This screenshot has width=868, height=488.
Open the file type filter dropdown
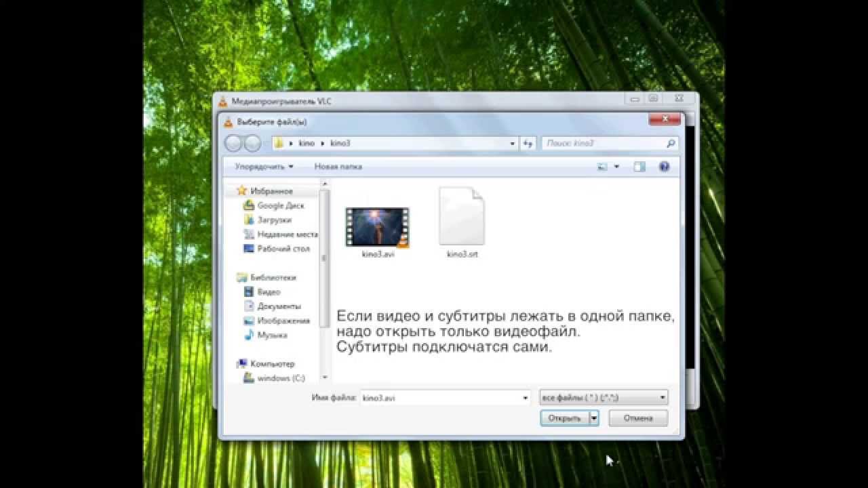click(604, 398)
